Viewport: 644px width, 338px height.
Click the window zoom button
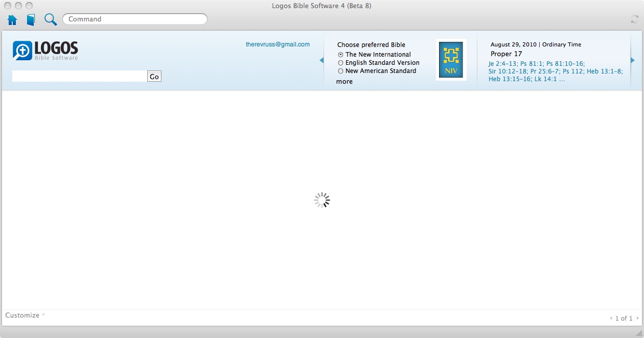[x=29, y=6]
